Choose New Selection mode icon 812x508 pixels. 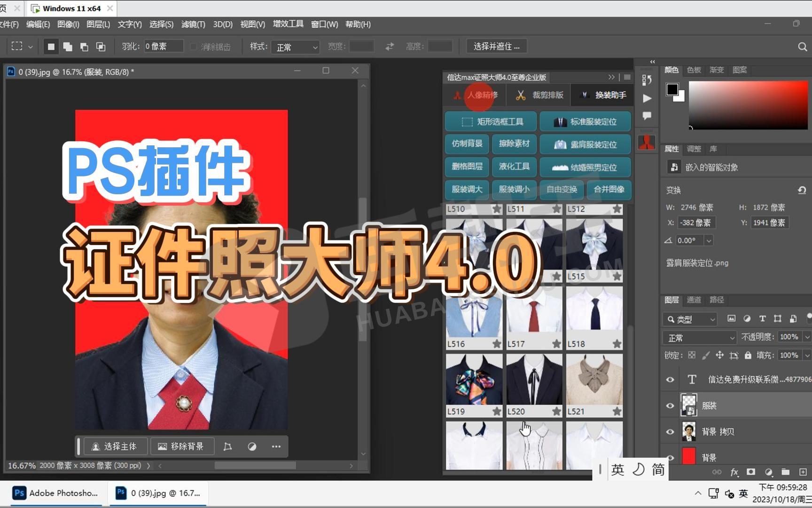[51, 46]
